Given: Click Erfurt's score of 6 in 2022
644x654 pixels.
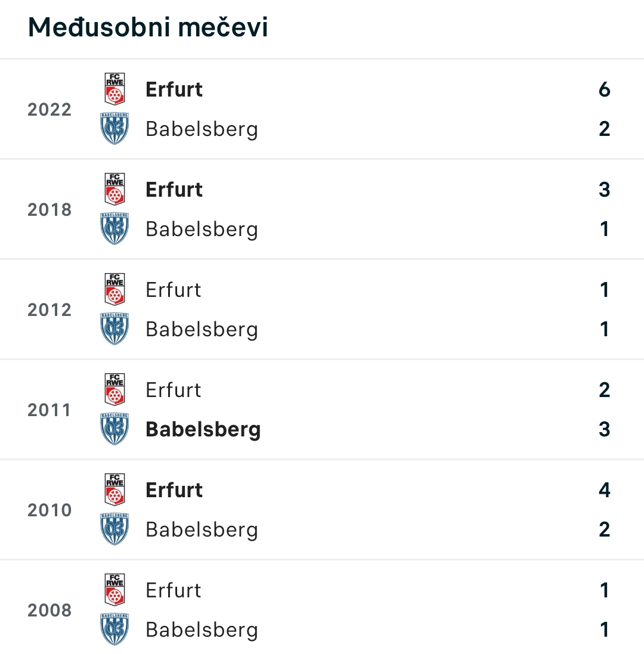Looking at the screenshot, I should [605, 89].
